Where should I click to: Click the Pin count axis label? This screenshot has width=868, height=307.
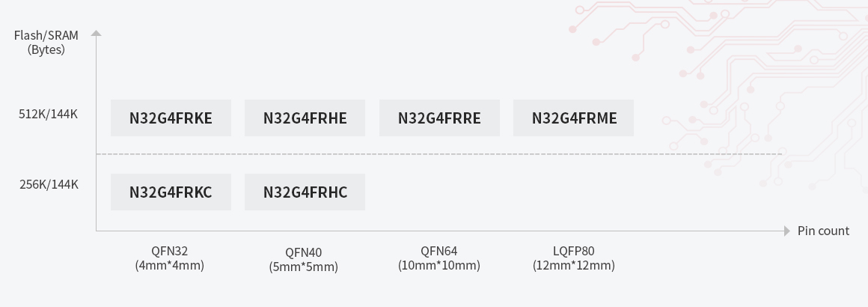823,231
